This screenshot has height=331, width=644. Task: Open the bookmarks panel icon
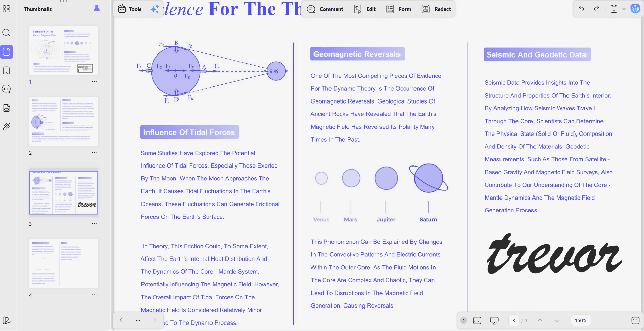pos(6,70)
